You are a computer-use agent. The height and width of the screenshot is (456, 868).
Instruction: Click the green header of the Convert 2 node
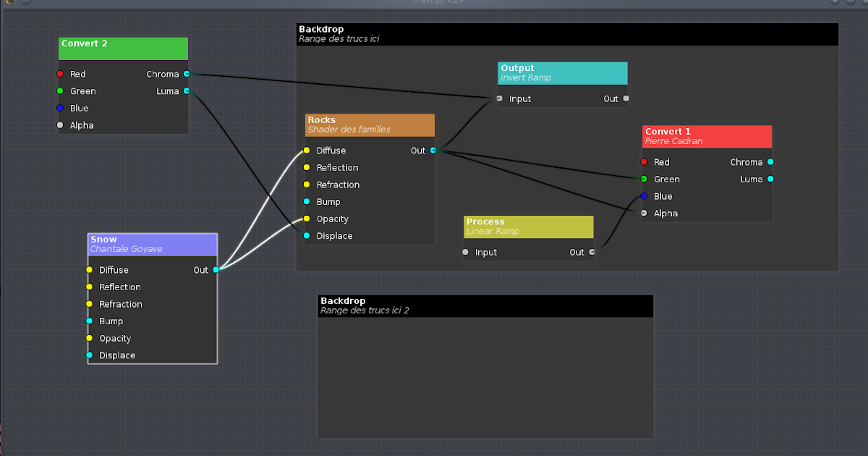(123, 48)
